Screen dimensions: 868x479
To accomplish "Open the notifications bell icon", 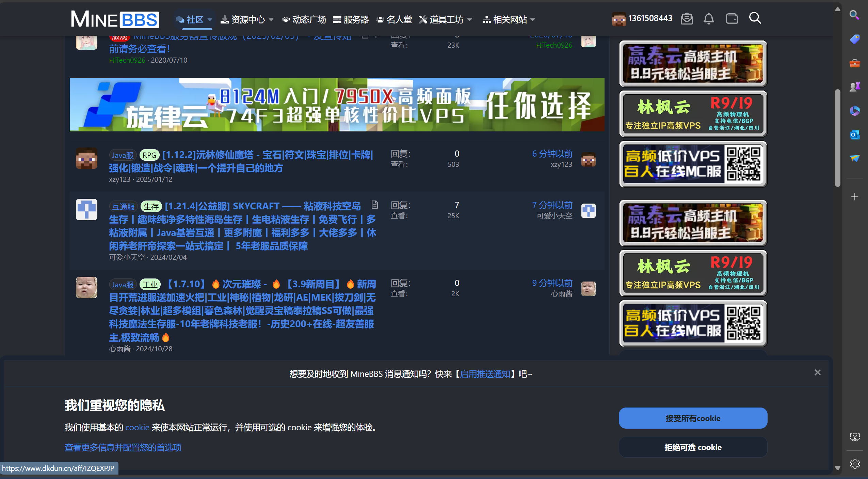I will coord(709,18).
